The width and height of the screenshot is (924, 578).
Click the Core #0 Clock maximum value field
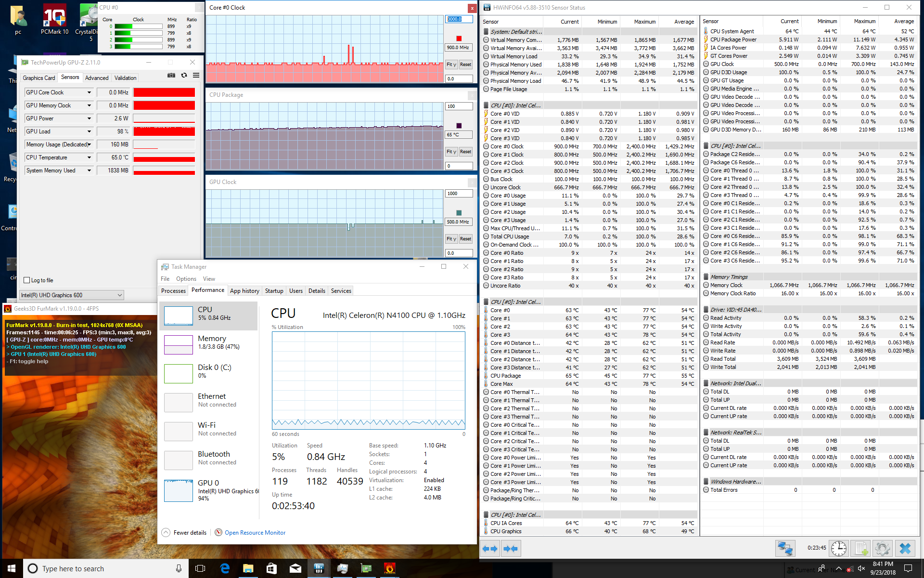[x=458, y=19]
